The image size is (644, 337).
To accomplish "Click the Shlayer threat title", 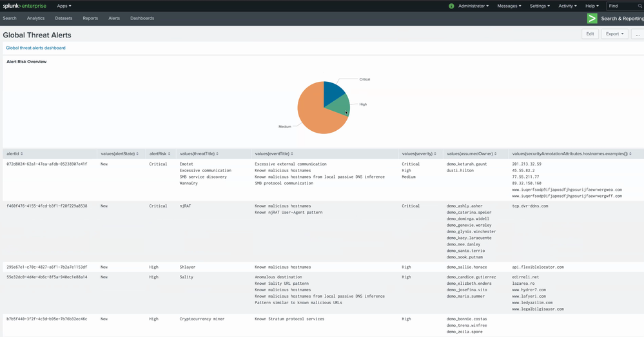I will tap(188, 267).
